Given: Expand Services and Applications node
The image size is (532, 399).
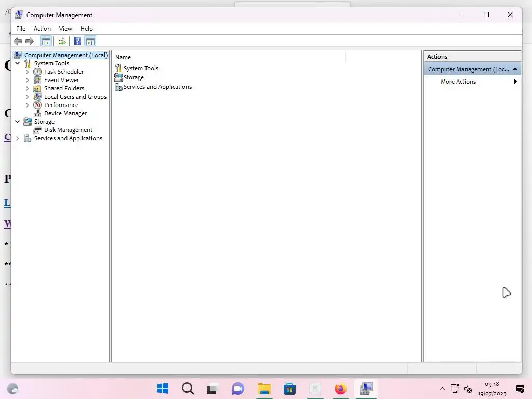Looking at the screenshot, I should [18, 138].
